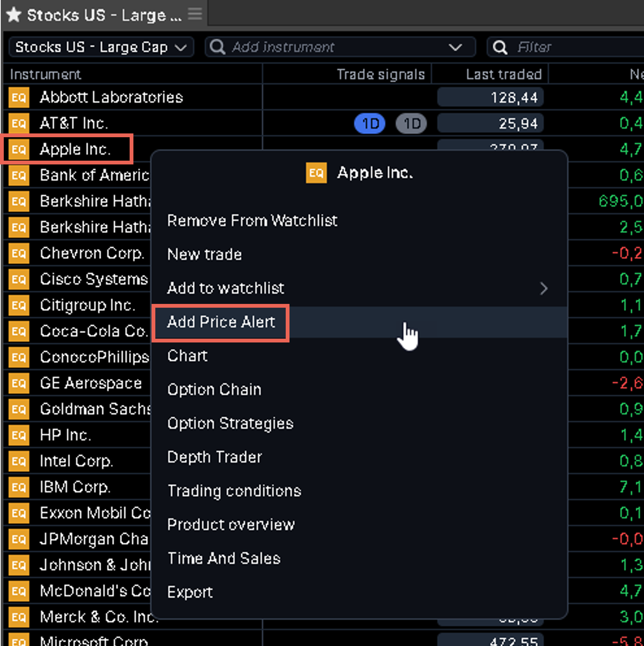Click the grey 1D trade signal badge
The height and width of the screenshot is (646, 644).
coord(411,124)
